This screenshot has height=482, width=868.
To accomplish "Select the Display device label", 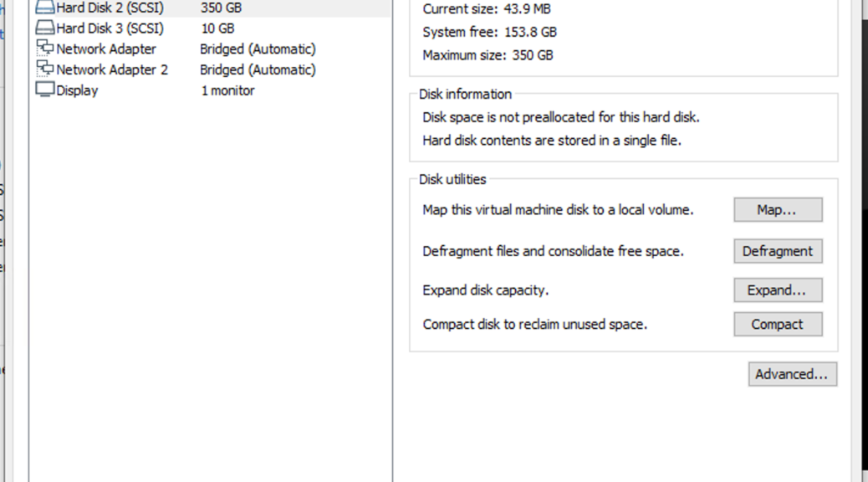I will pos(77,90).
